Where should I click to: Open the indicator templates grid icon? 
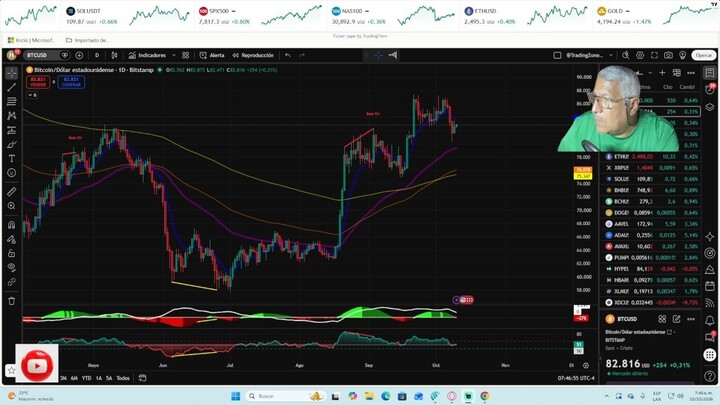click(186, 55)
